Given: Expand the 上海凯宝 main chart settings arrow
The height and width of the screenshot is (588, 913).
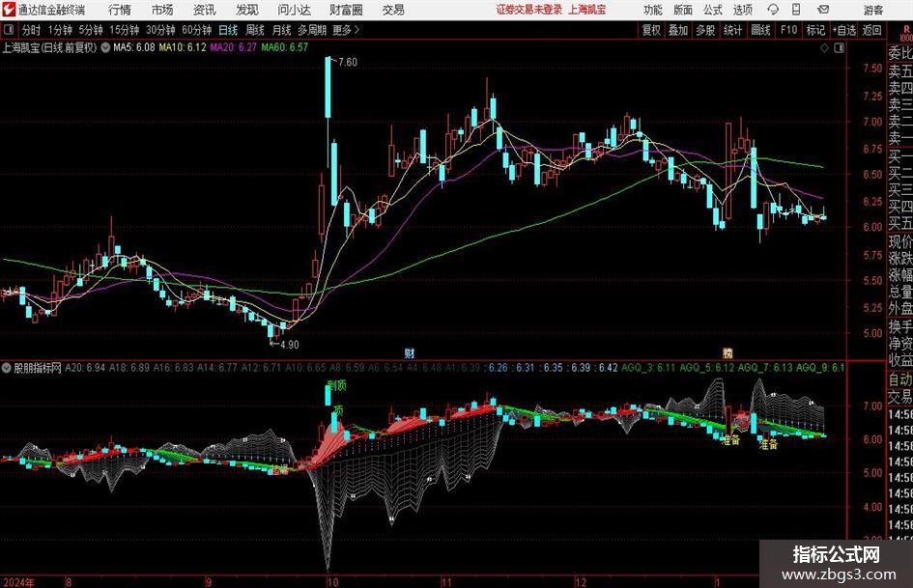Looking at the screenshot, I should tap(105, 47).
